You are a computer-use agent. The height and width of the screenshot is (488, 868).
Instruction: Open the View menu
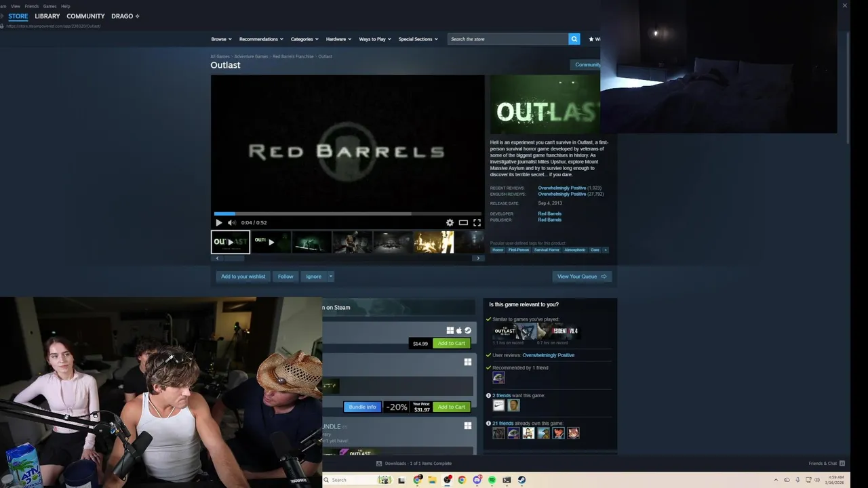pyautogui.click(x=16, y=6)
